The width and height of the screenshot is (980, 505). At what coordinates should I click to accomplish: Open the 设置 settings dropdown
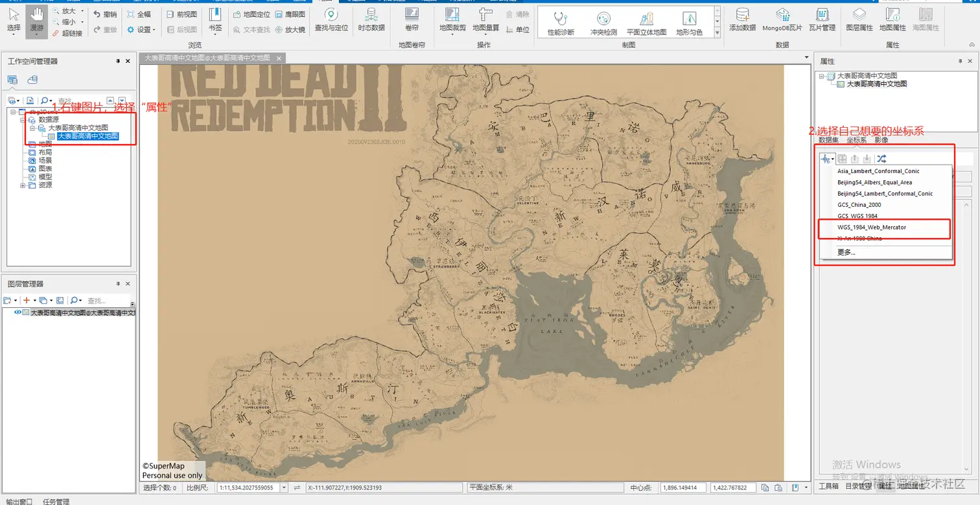click(x=140, y=29)
